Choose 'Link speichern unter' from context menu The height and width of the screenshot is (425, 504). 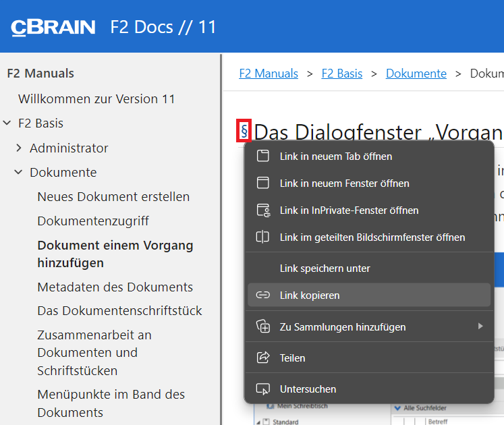tap(325, 268)
